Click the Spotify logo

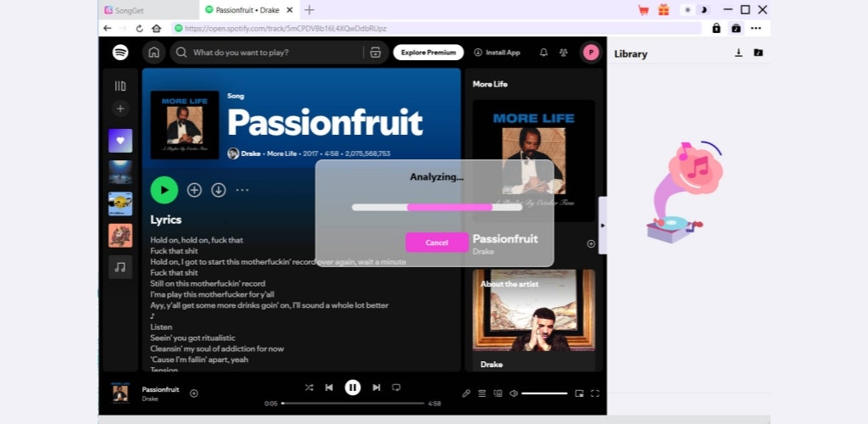(x=120, y=52)
